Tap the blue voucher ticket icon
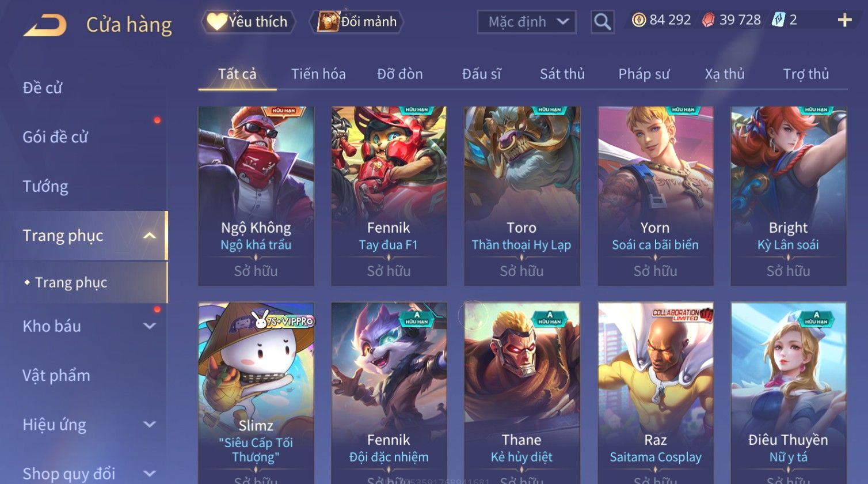Viewport: 868px width, 484px height. (x=779, y=21)
